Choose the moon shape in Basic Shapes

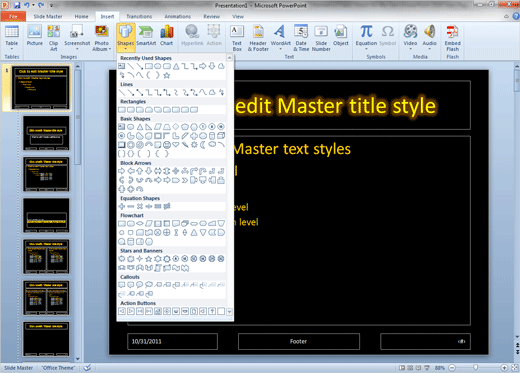pyautogui.click(x=203, y=145)
